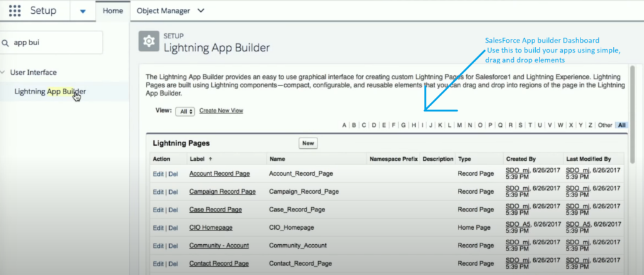Open the Case Record Page label link

[216, 210]
